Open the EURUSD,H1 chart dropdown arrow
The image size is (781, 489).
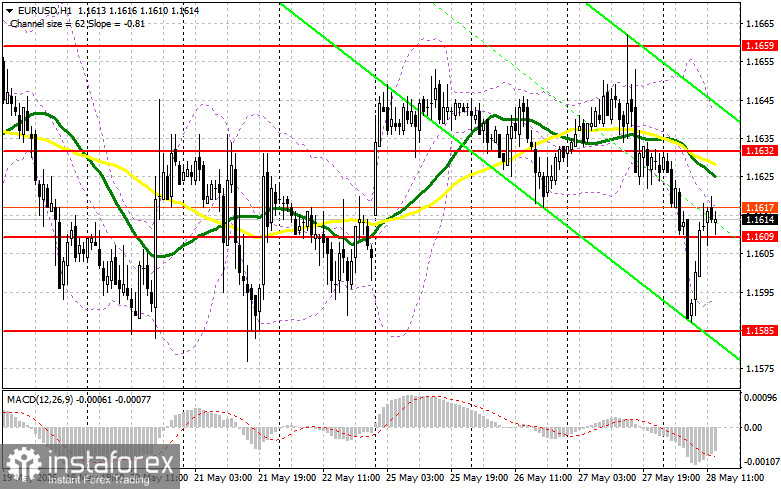click(8, 10)
